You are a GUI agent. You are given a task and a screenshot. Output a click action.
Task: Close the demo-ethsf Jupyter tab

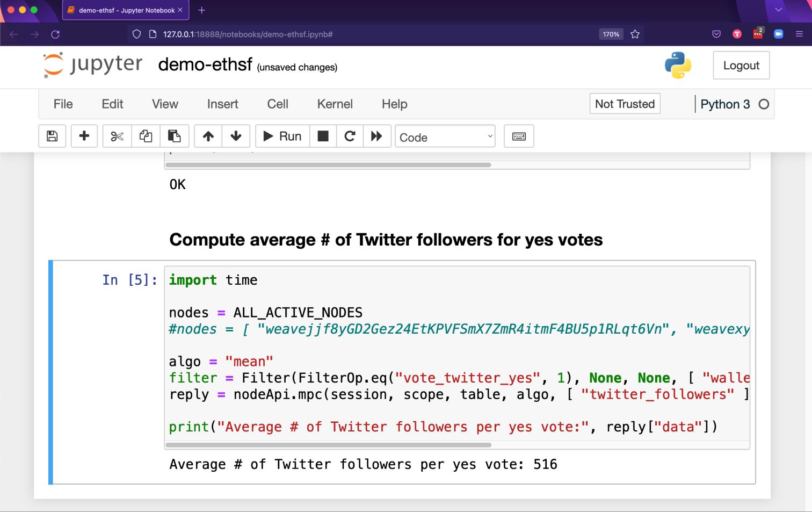[x=180, y=10]
